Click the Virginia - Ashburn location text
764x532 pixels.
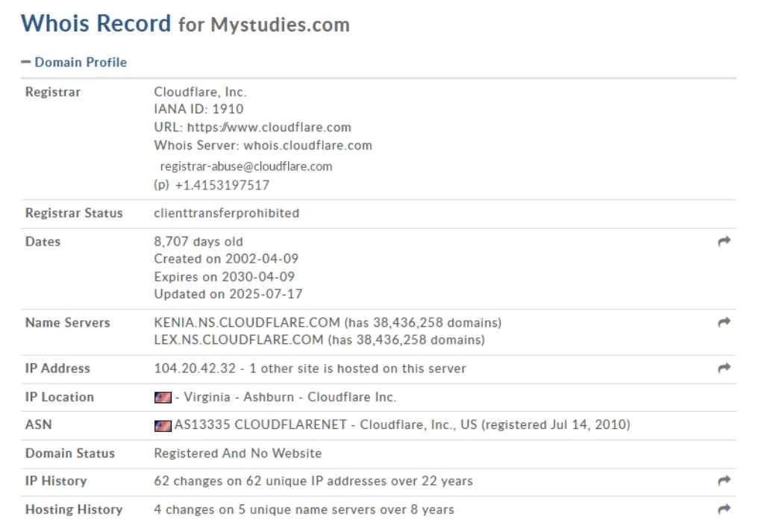(x=239, y=397)
